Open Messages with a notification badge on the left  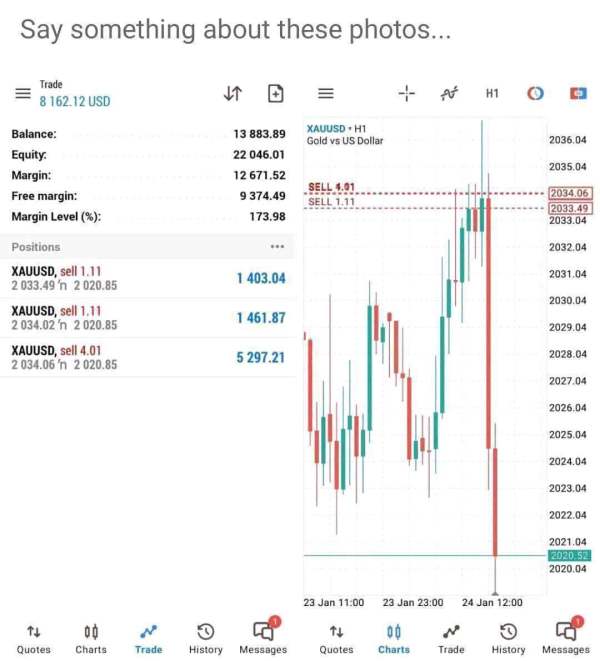point(263,637)
